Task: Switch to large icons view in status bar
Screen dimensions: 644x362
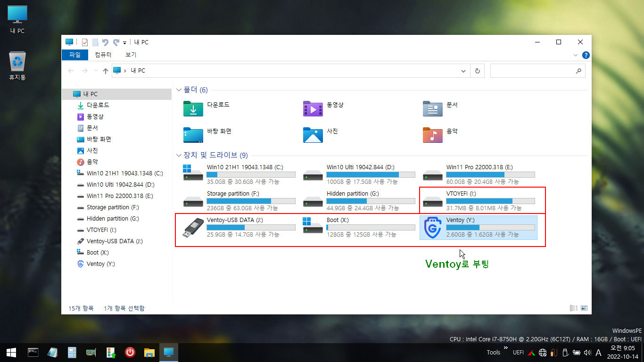Action: tap(584, 308)
